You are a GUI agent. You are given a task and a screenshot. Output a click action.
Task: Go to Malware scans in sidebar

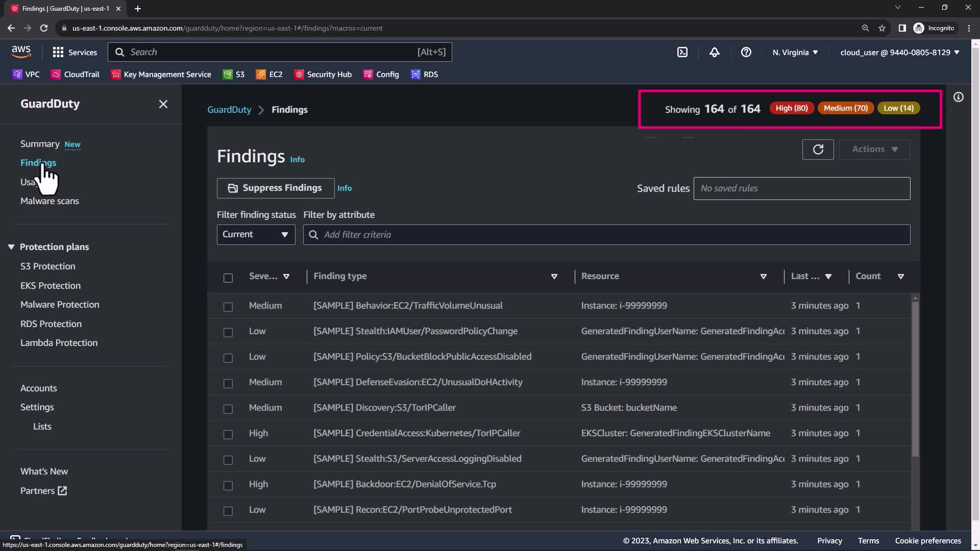tap(50, 201)
